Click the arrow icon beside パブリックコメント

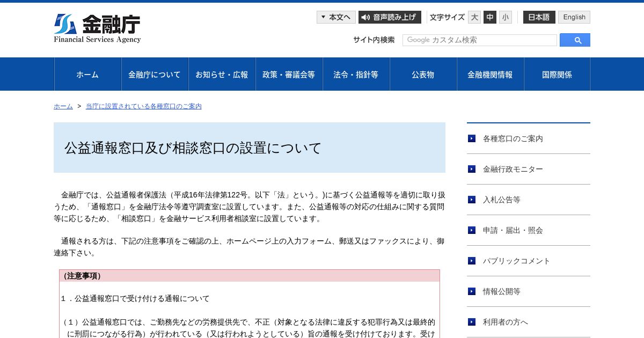(472, 261)
